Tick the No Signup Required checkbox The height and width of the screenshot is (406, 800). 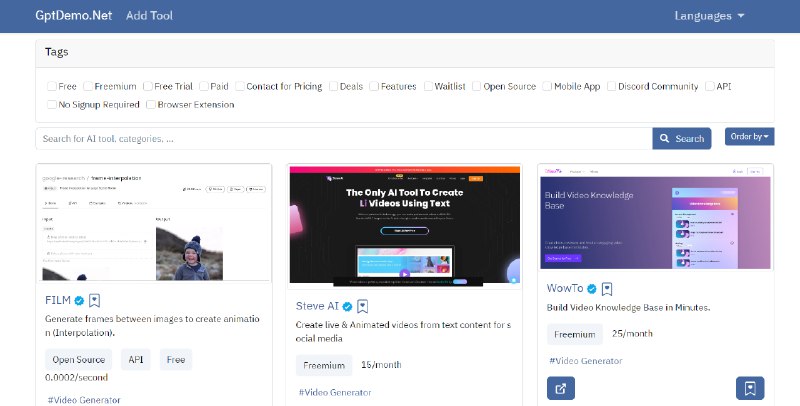[52, 104]
